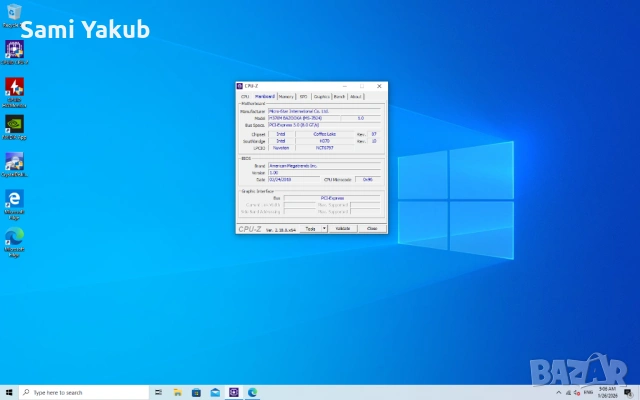640x400 pixels.
Task: Go to the Bench tab
Action: pos(340,96)
